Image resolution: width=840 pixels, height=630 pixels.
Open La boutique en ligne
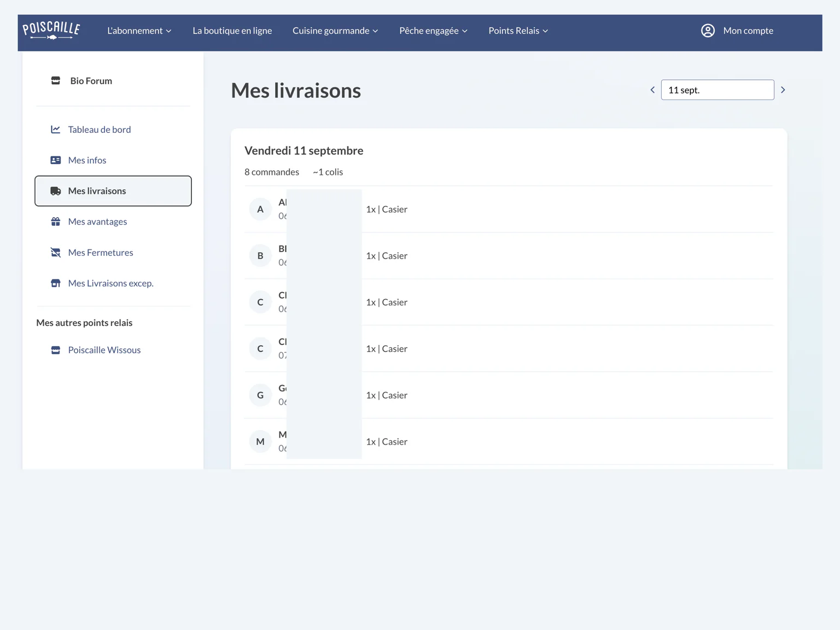pos(232,31)
